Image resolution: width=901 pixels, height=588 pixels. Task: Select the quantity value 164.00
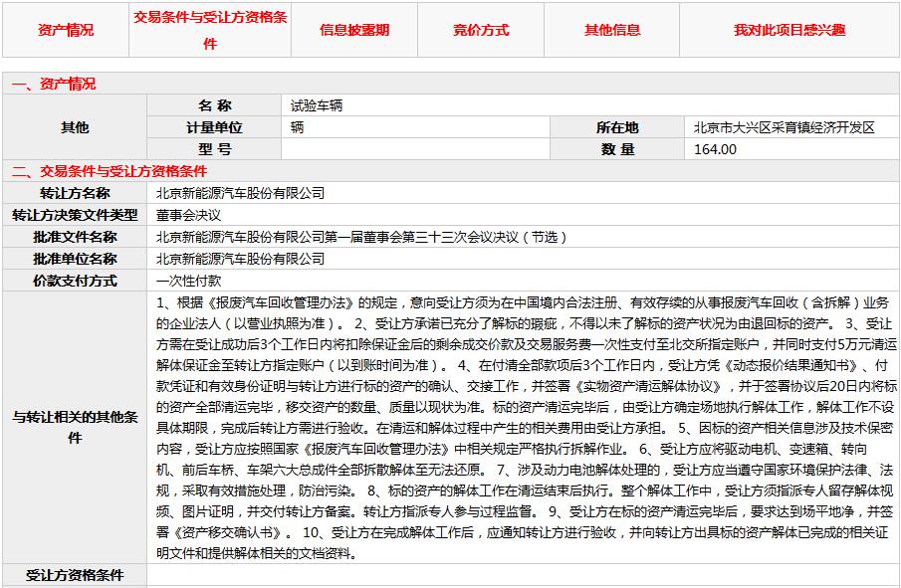[716, 149]
